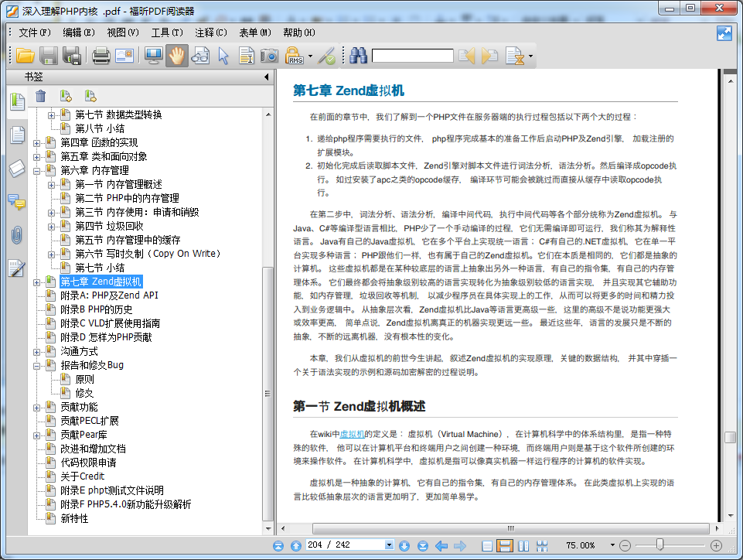Open 帮助(H) menu
This screenshot has height=560, width=743.
tap(299, 32)
